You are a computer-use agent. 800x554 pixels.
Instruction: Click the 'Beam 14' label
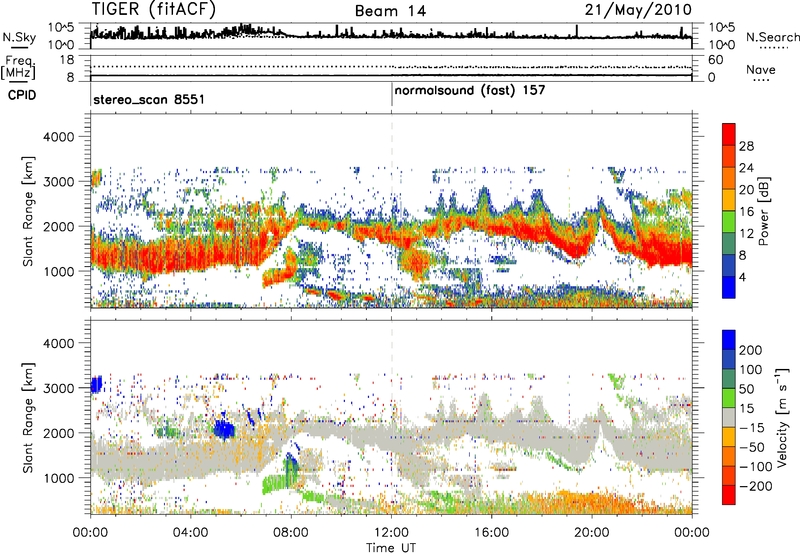point(390,11)
